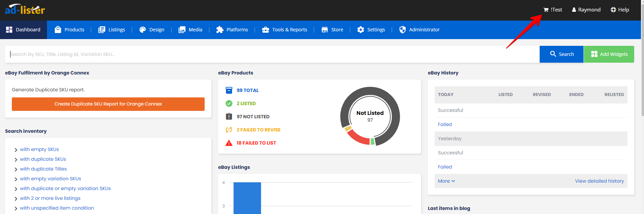Focus the SKU, Title, Listing Id search field
The width and height of the screenshot is (644, 214).
272,54
